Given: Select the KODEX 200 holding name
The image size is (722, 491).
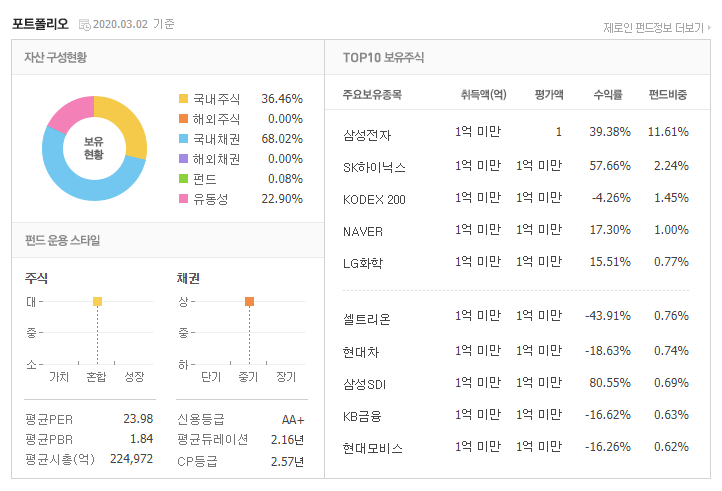Looking at the screenshot, I should pos(374,199).
